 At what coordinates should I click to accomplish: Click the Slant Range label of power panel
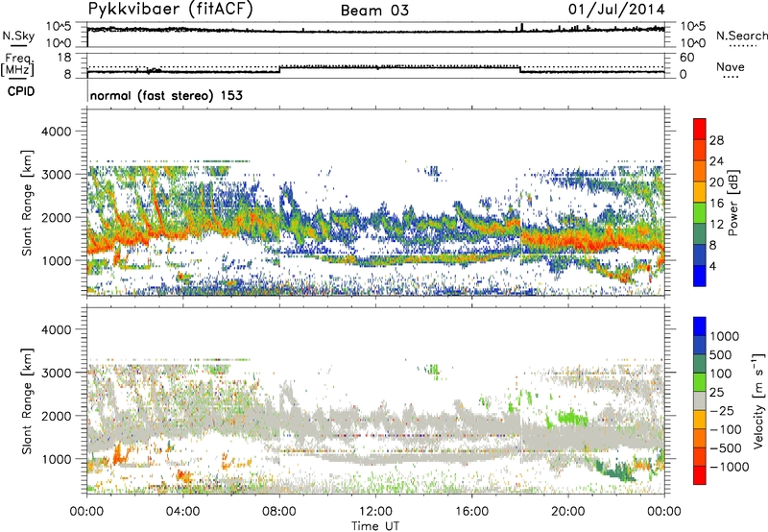(27, 203)
